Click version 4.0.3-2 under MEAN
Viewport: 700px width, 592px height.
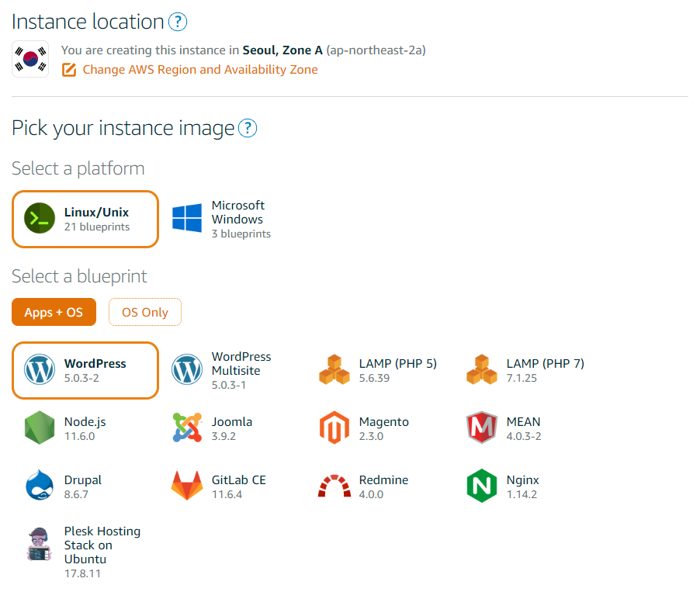524,436
